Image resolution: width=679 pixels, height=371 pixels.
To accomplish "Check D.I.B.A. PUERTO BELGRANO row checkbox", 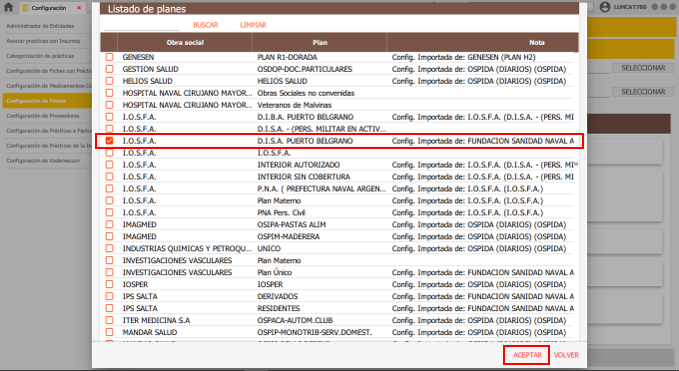I will [109, 117].
